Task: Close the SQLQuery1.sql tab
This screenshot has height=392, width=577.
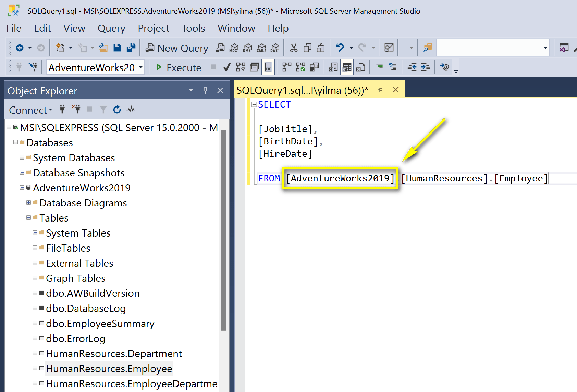Action: coord(396,90)
